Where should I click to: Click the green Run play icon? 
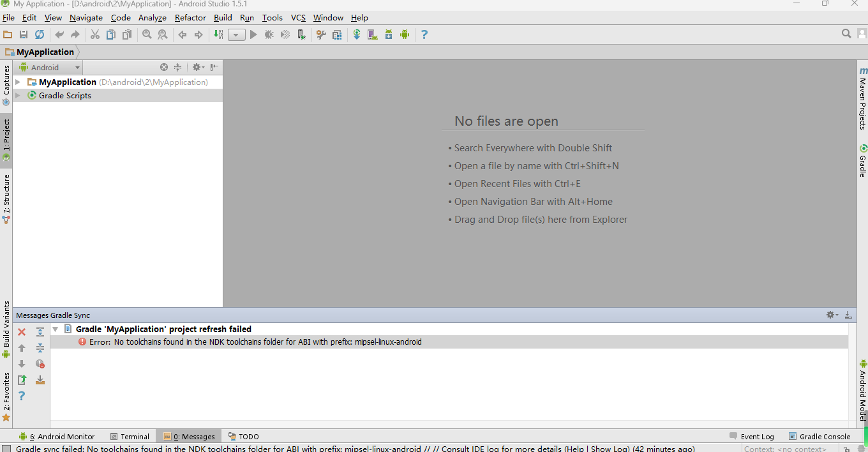coord(253,34)
